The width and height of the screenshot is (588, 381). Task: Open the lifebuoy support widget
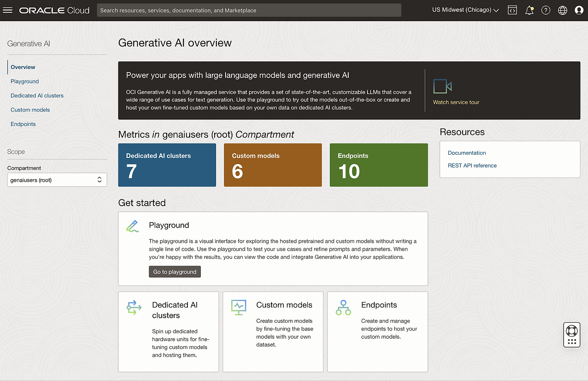click(x=571, y=331)
